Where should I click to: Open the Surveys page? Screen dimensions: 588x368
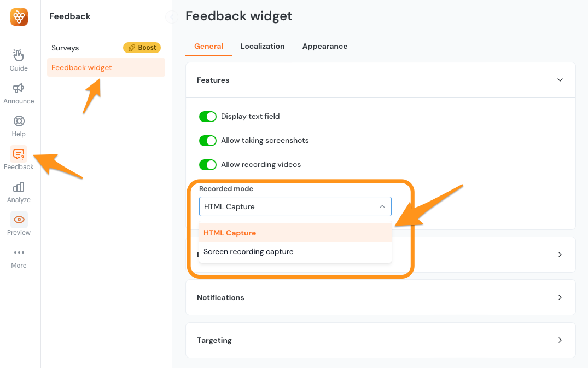[65, 48]
